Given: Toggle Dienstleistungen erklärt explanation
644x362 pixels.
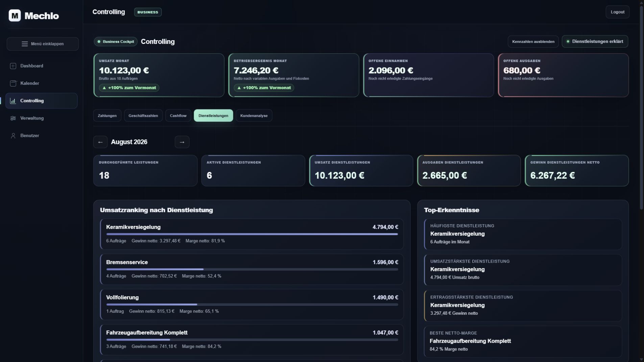Looking at the screenshot, I should (595, 42).
